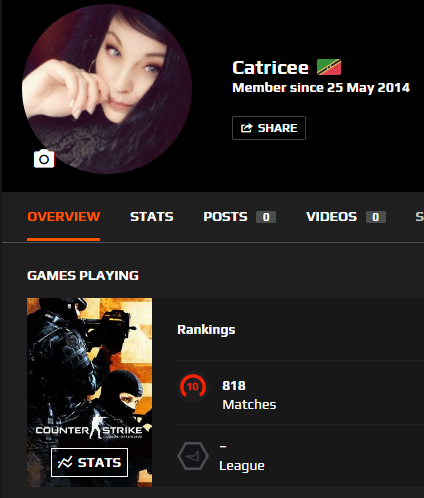The width and height of the screenshot is (424, 498).
Task: Open the OVERVIEW tab
Action: pyautogui.click(x=64, y=217)
